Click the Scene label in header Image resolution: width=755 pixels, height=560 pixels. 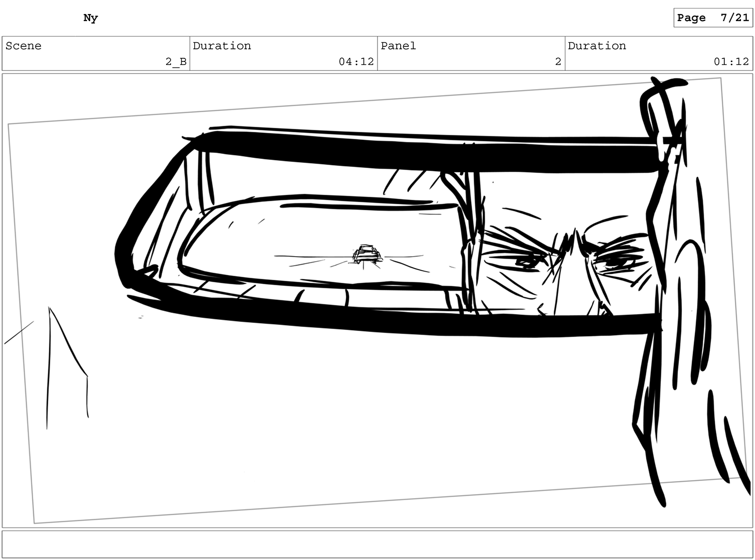(x=24, y=46)
